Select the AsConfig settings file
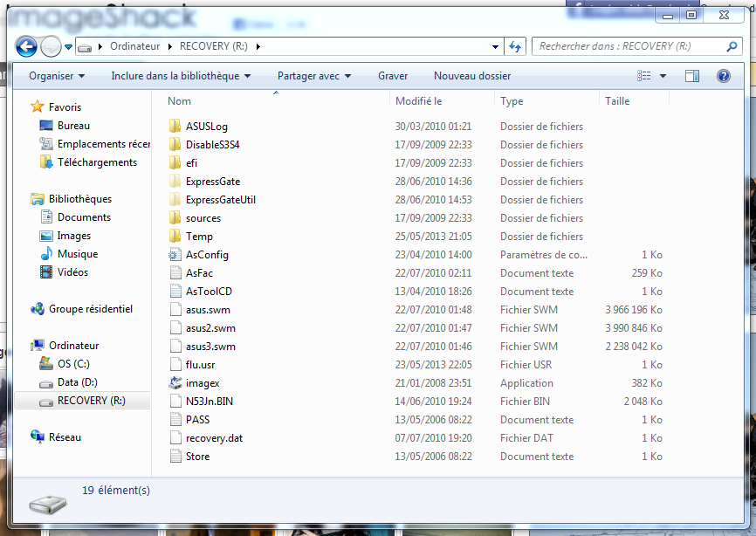 206,255
